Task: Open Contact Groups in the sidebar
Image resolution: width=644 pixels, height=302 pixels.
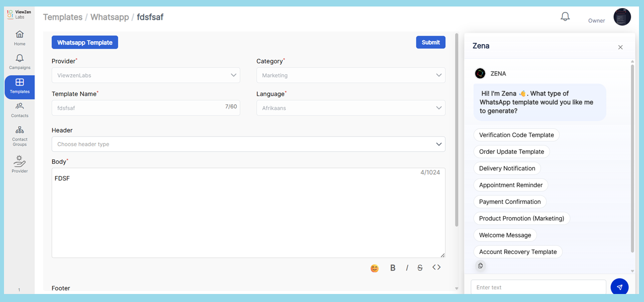Action: (x=20, y=136)
